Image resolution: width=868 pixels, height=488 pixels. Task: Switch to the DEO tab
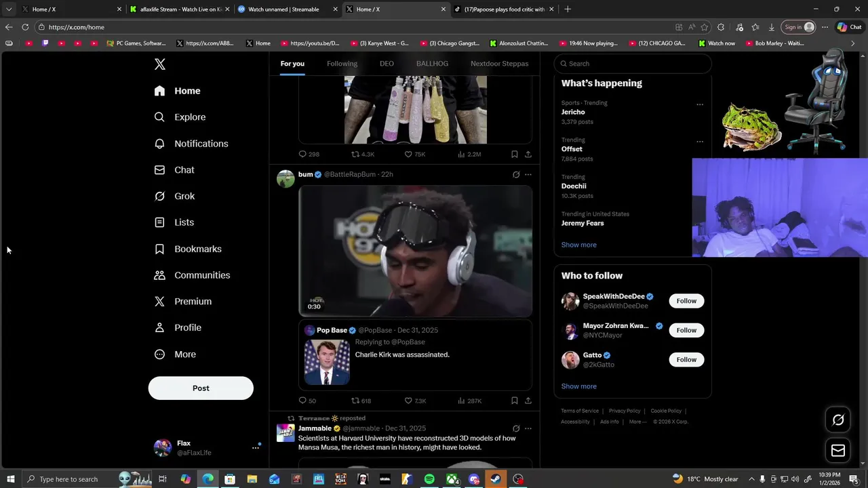click(x=387, y=64)
